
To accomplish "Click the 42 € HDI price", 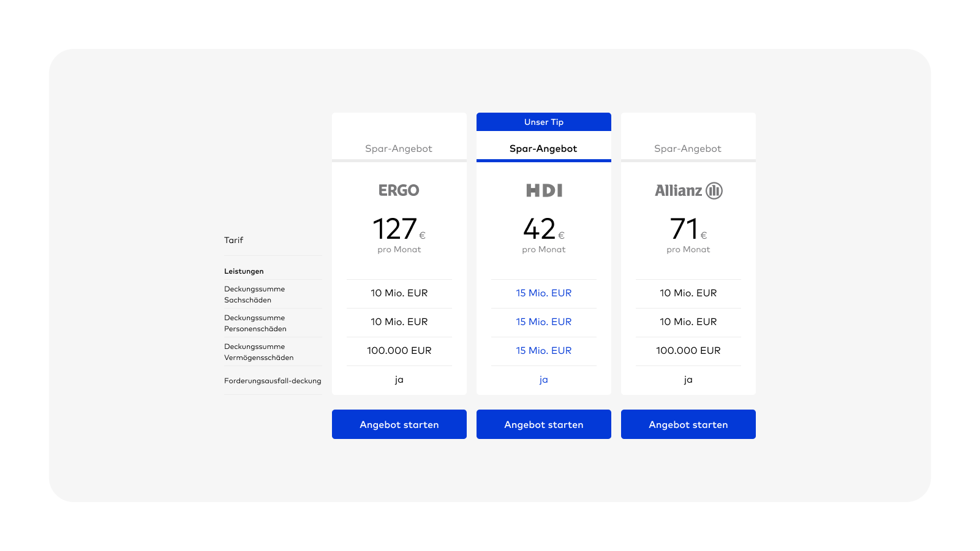I will pyautogui.click(x=544, y=229).
